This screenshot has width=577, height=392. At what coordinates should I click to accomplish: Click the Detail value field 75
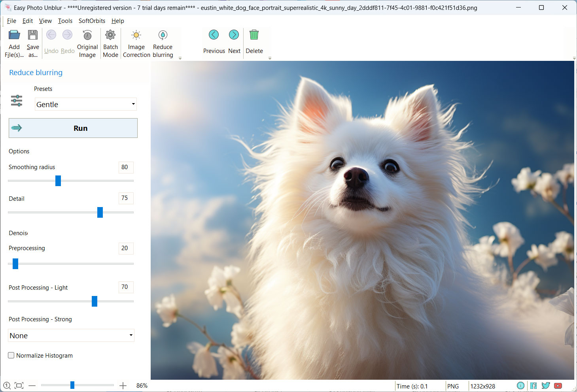tap(126, 198)
